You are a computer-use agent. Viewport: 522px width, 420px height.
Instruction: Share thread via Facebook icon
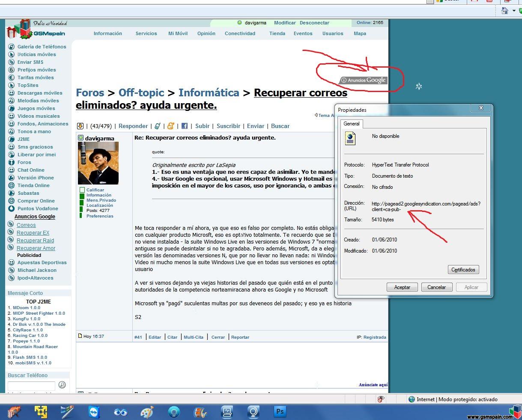pos(185,126)
